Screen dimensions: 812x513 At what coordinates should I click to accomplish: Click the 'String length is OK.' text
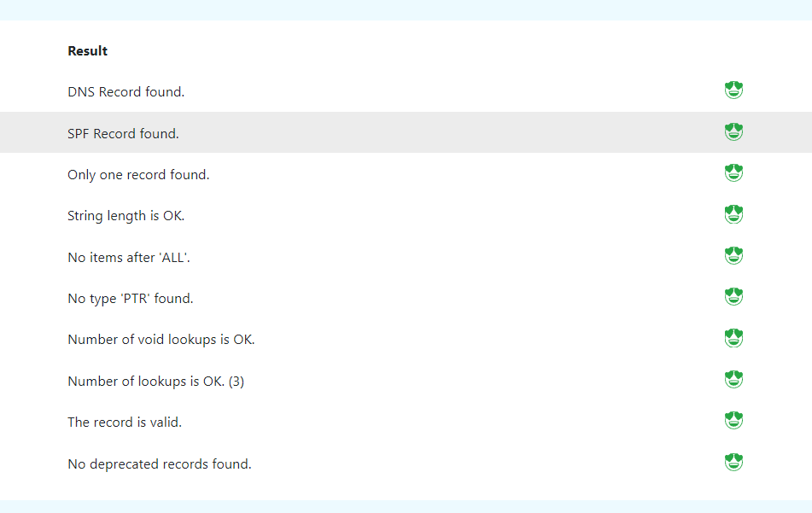click(126, 216)
